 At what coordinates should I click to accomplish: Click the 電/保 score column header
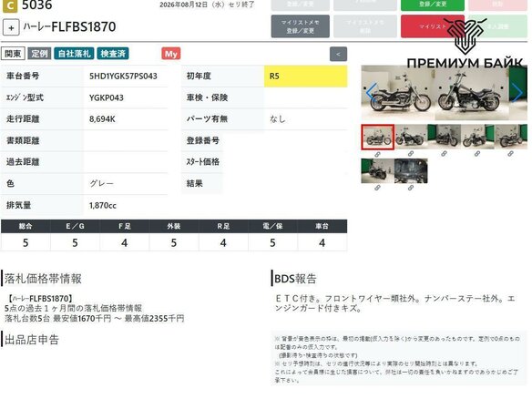coord(272,226)
